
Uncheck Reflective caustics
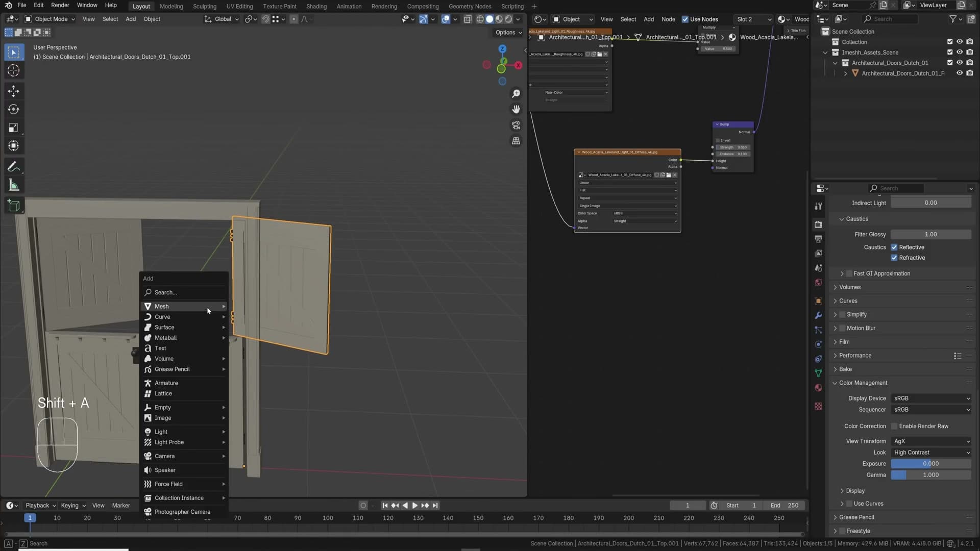[x=894, y=247]
